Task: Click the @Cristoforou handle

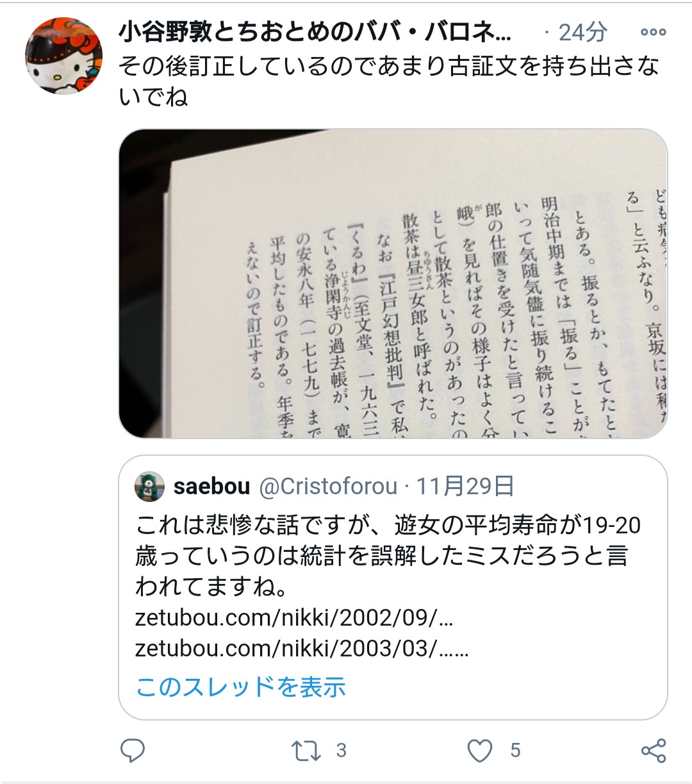Action: [327, 487]
